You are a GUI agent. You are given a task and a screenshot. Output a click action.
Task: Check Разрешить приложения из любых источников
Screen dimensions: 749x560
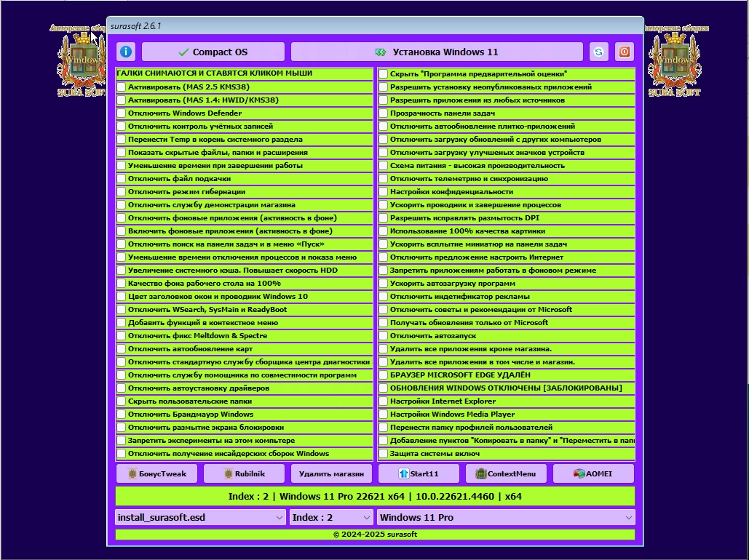[x=383, y=100]
